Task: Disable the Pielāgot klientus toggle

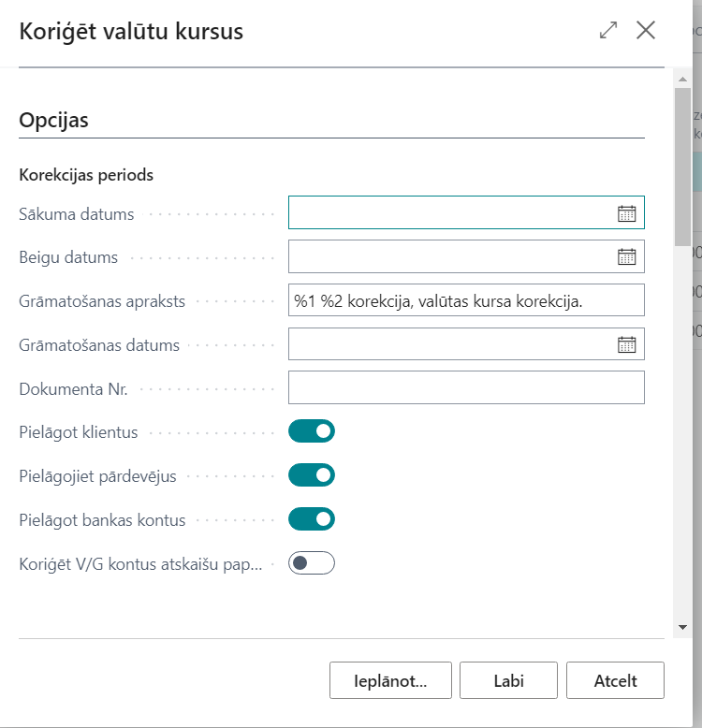Action: (312, 431)
